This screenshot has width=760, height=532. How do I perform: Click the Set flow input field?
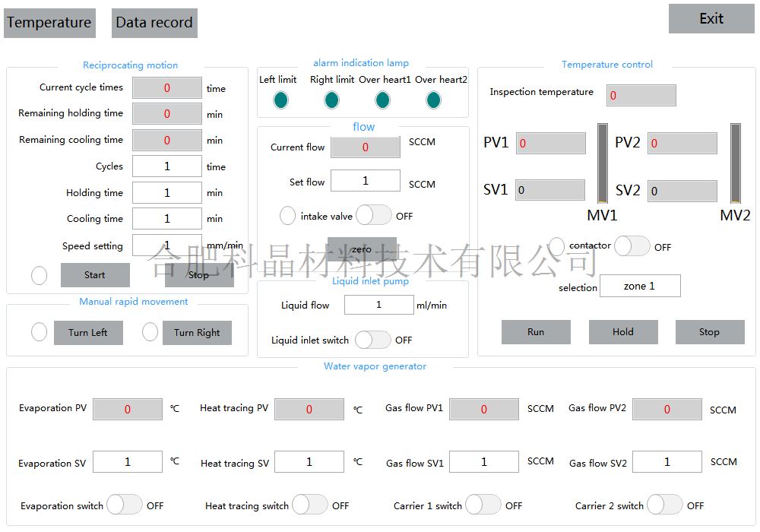click(x=366, y=181)
